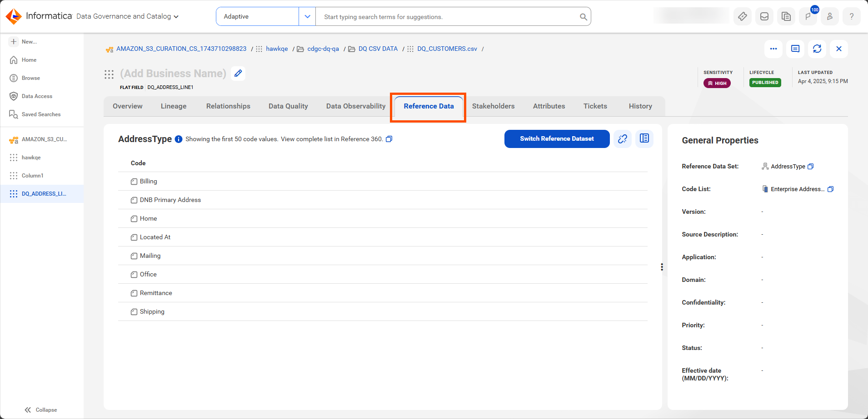Toggle the properties panel layout icon
This screenshot has height=419, width=868.
point(644,138)
